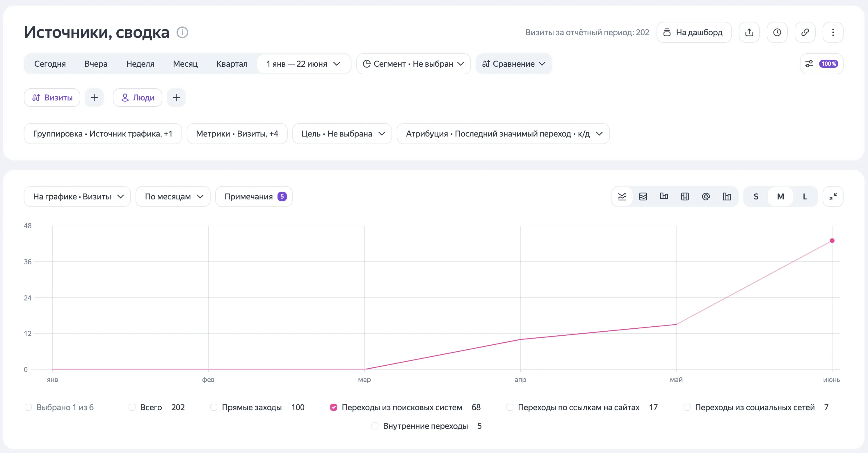Screen dimensions: 868x453
Task: Enable the Всего series checkbox
Action: click(132, 407)
